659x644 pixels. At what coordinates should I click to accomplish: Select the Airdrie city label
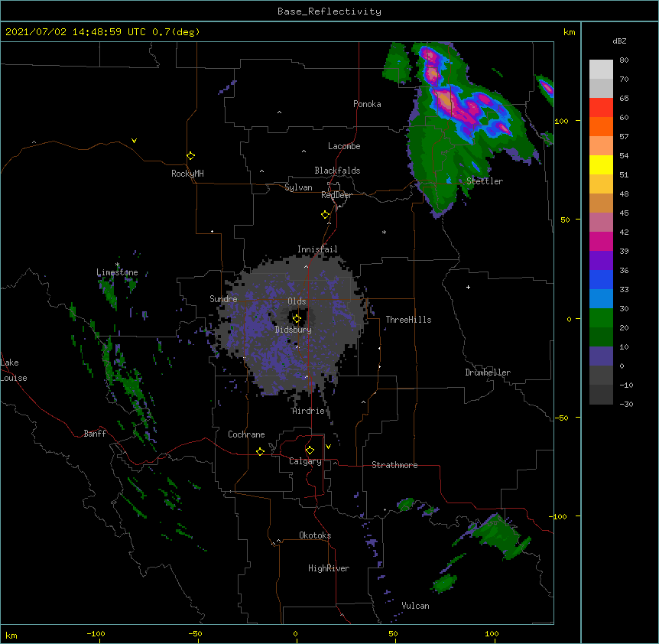(309, 411)
